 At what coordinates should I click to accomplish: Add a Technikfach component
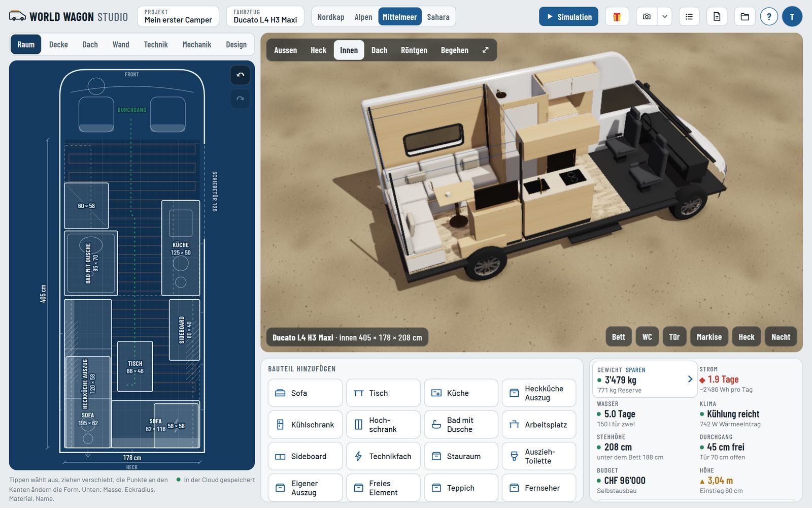coord(383,456)
